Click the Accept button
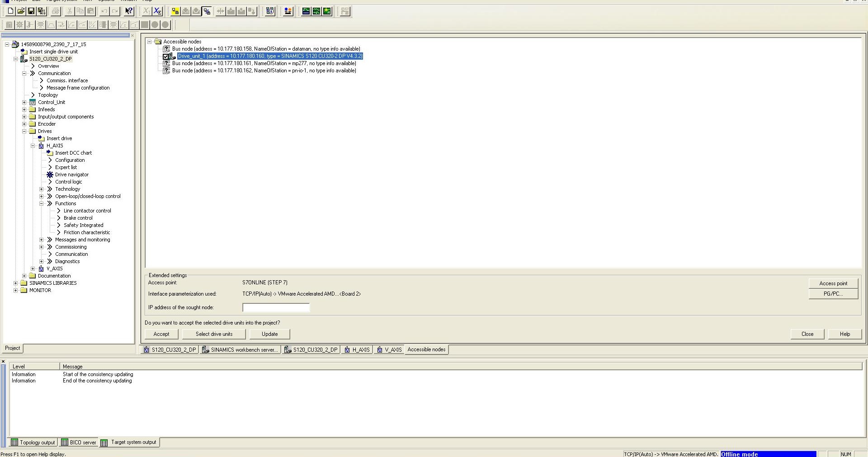The height and width of the screenshot is (457, 868). pyautogui.click(x=161, y=334)
